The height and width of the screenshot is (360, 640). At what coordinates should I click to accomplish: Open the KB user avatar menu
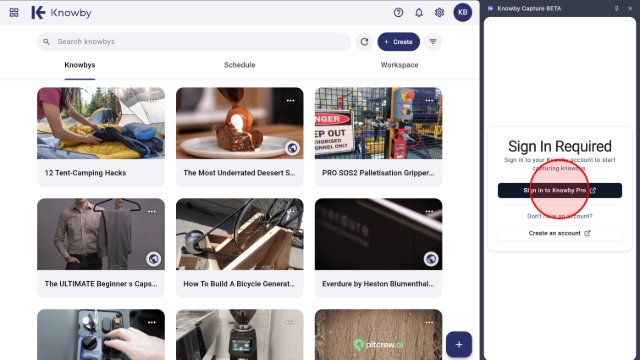coord(462,12)
